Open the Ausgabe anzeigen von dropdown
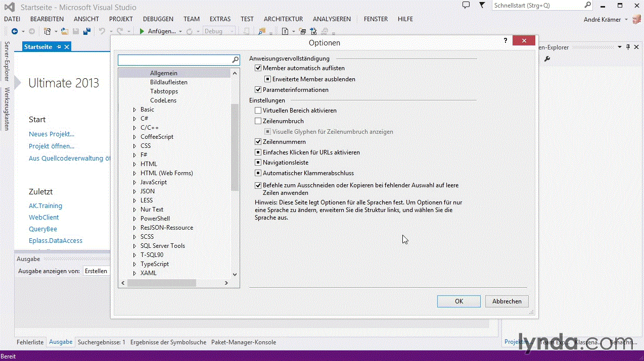644x361 pixels. click(96, 271)
